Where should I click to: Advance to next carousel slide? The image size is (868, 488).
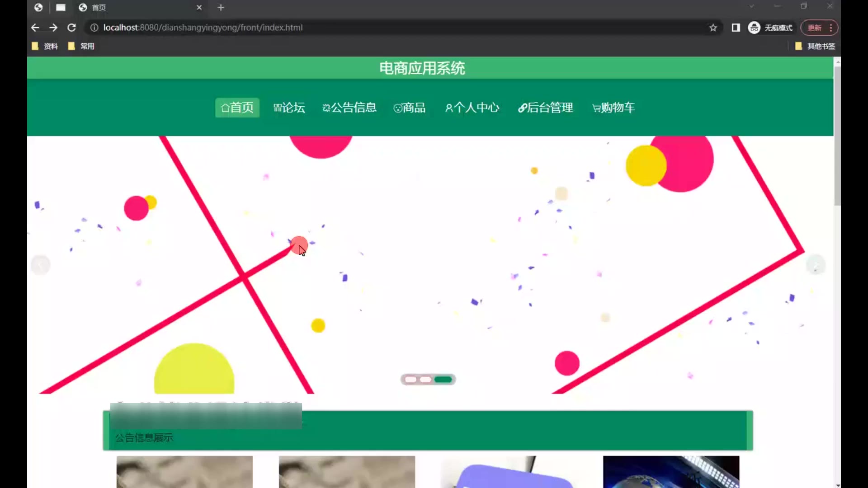[816, 265]
